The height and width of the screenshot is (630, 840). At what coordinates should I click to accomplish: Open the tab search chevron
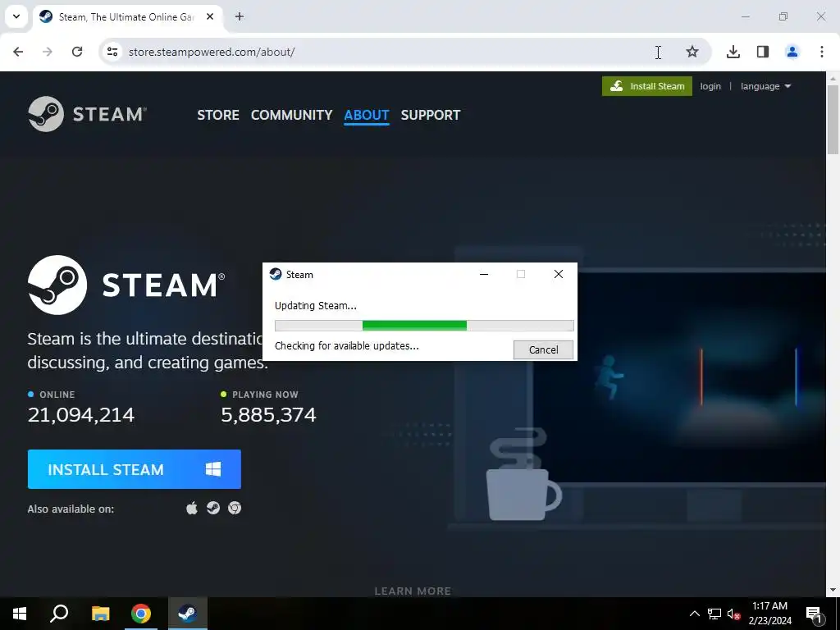pos(16,16)
